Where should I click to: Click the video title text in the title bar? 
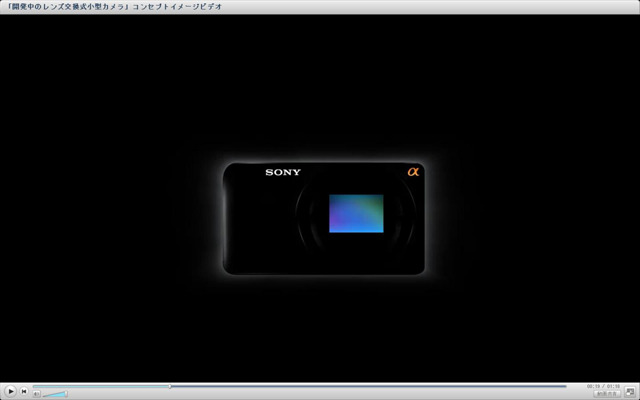click(115, 7)
